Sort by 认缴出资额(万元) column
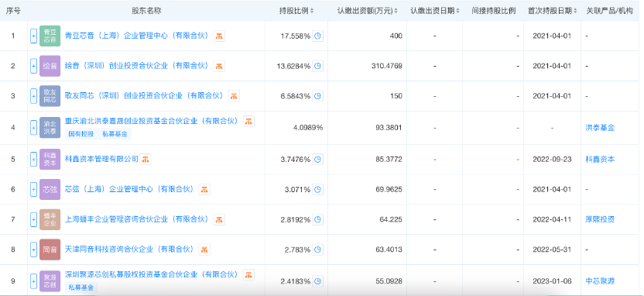The height and width of the screenshot is (296, 644). coord(368,11)
